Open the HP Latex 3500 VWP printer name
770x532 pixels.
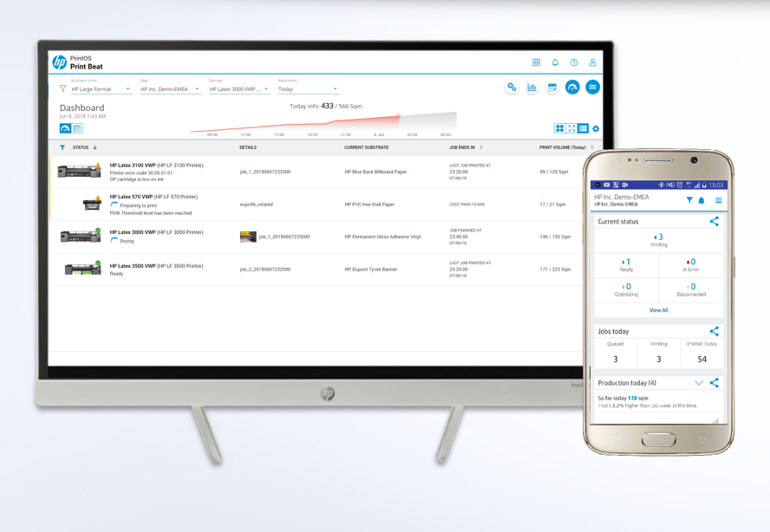157,266
